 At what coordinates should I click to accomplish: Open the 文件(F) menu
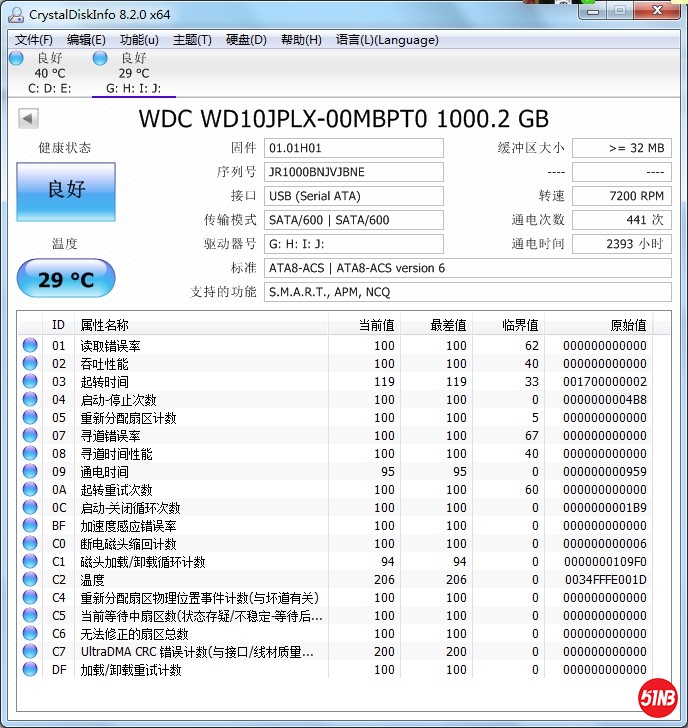pyautogui.click(x=33, y=40)
